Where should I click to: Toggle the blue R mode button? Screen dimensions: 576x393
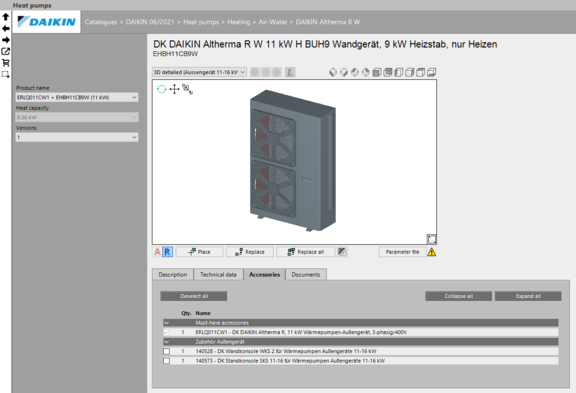pos(167,252)
